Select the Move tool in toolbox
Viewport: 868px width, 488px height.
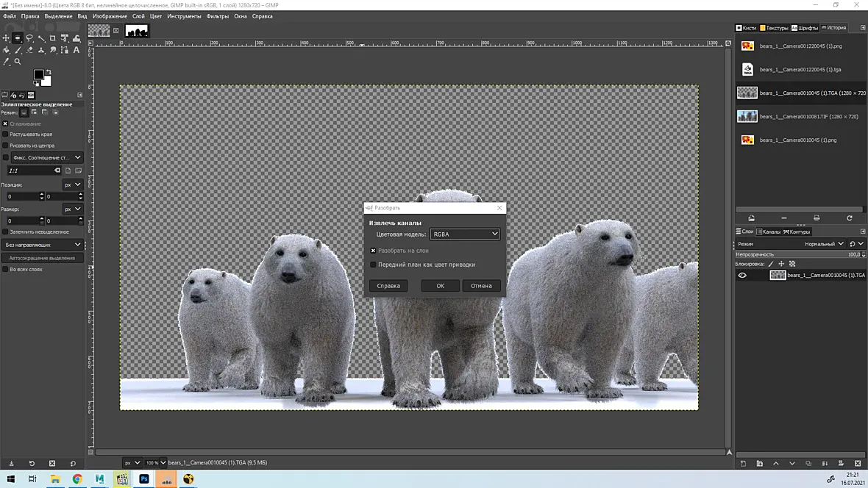point(6,38)
